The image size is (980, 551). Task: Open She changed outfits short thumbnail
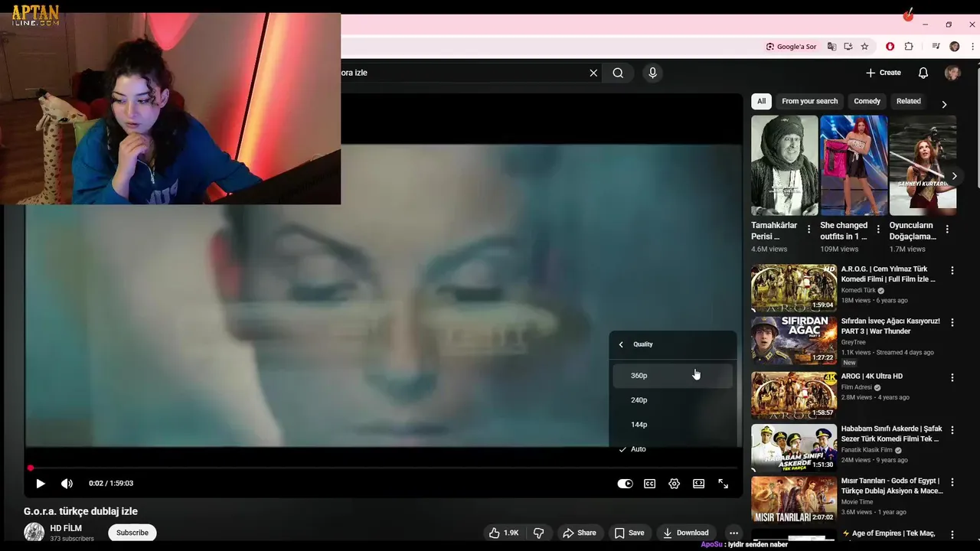tap(854, 165)
